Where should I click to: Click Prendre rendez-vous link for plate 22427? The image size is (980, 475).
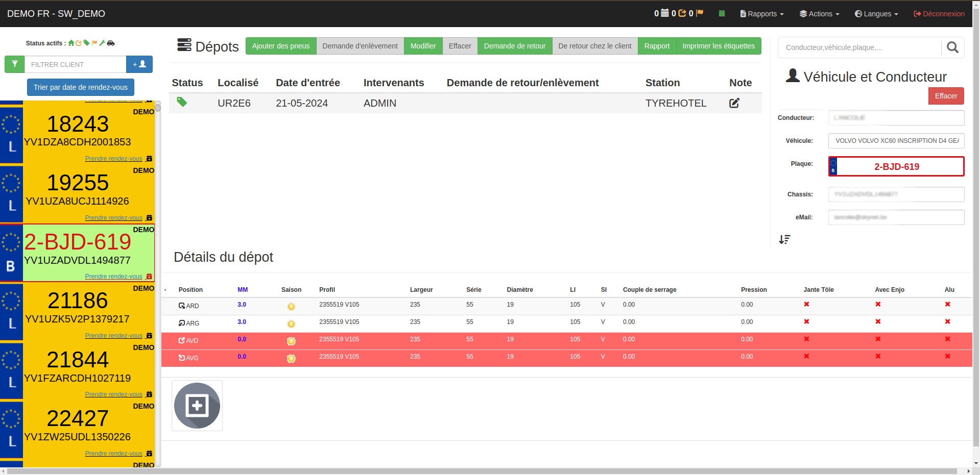pos(113,454)
